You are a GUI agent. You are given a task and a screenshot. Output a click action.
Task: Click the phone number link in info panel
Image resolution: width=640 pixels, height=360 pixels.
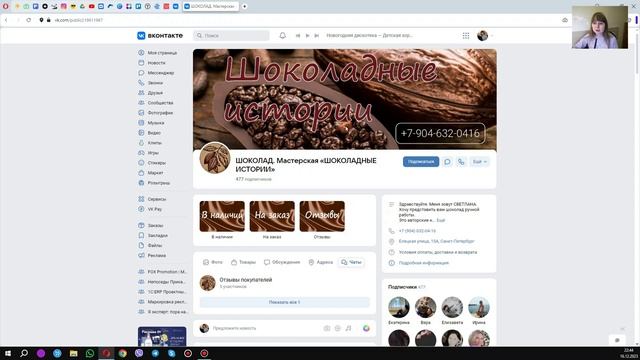pyautogui.click(x=417, y=231)
